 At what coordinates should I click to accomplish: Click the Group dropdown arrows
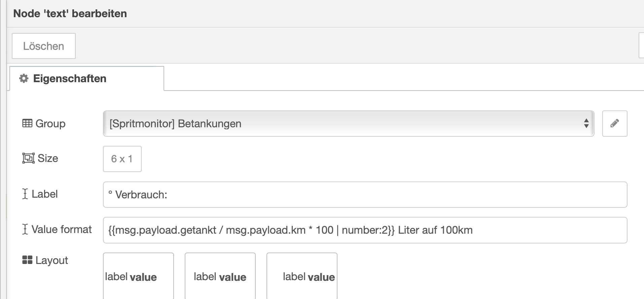[586, 124]
